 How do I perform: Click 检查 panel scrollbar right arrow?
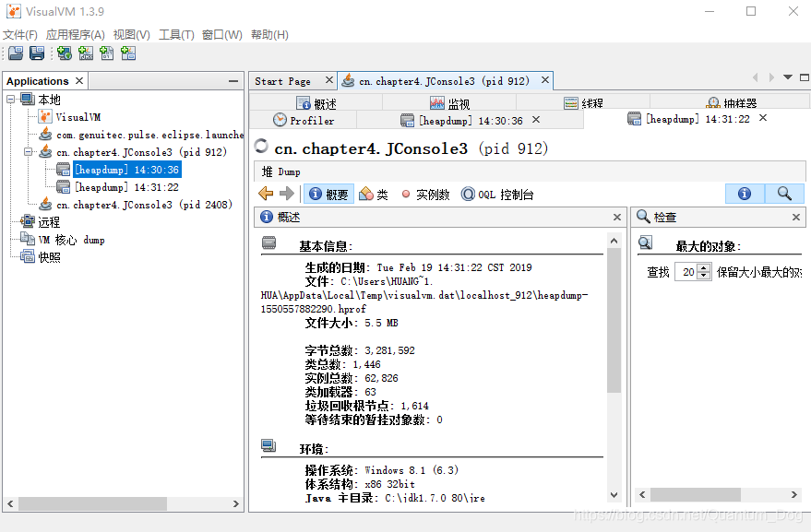794,495
